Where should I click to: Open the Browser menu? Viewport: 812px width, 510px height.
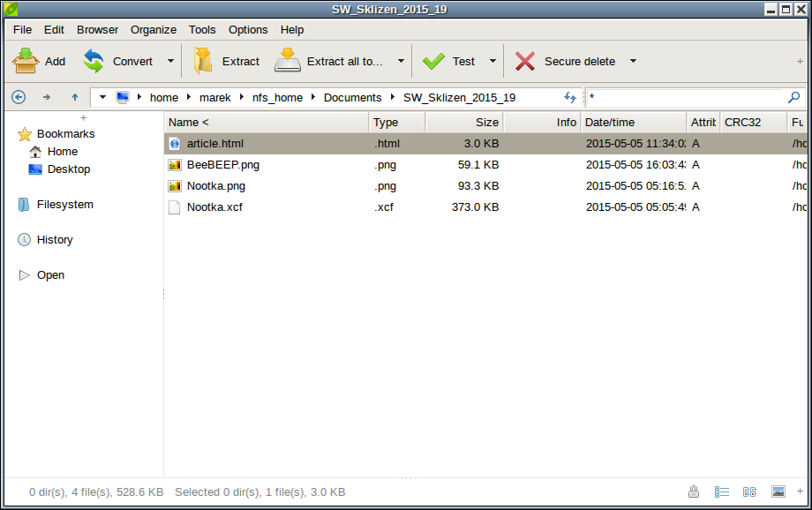[97, 29]
